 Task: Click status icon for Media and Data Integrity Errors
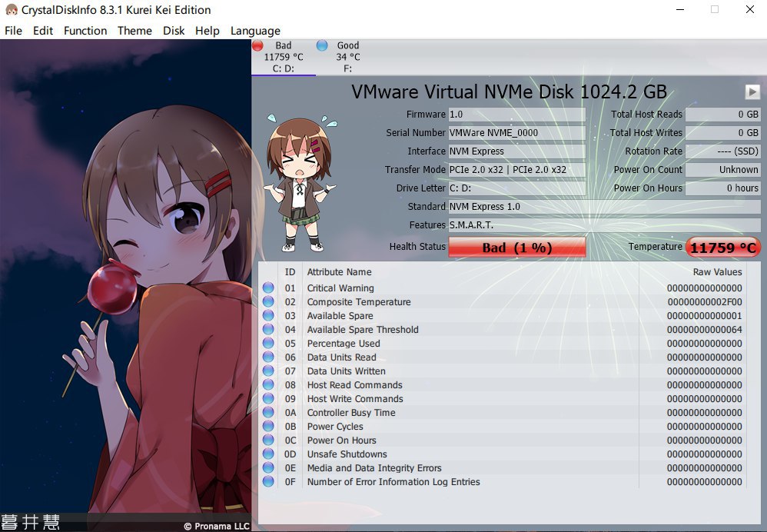click(268, 468)
